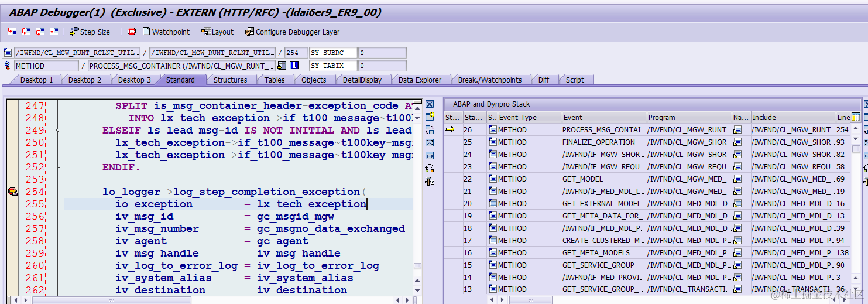This screenshot has width=868, height=304.
Task: Switch to the Desktop 2 tab
Action: coord(85,80)
